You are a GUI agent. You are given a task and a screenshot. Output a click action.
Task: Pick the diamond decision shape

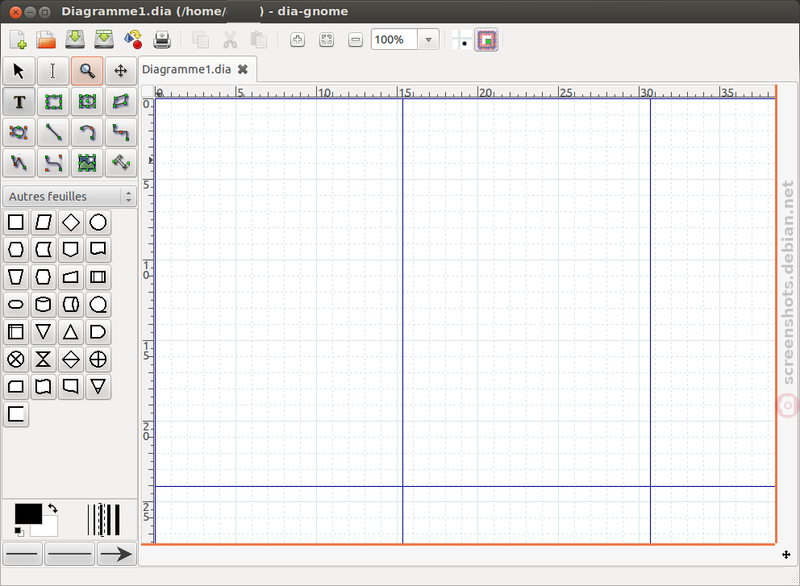point(70,222)
